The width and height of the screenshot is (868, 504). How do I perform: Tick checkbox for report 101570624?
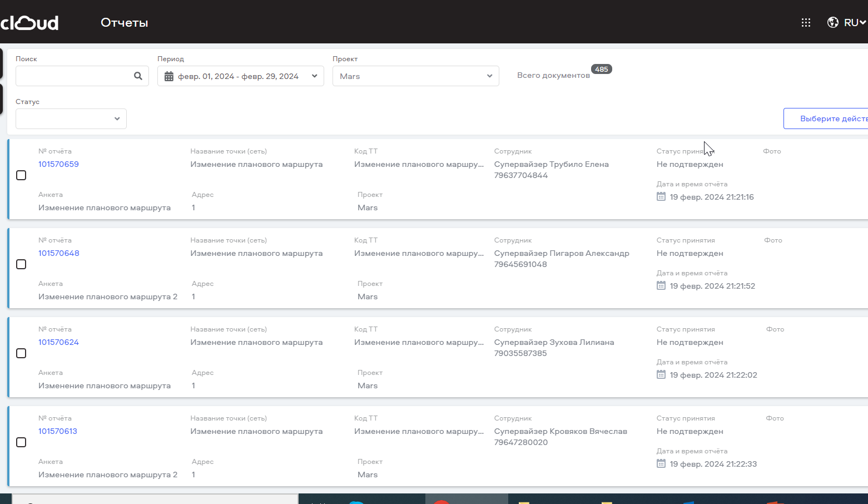coord(21,353)
